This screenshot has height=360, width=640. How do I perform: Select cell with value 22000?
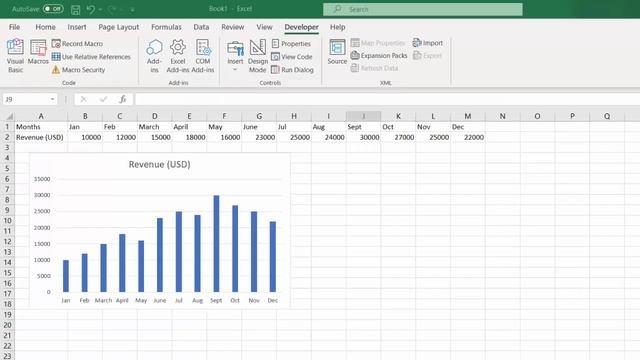[x=468, y=137]
